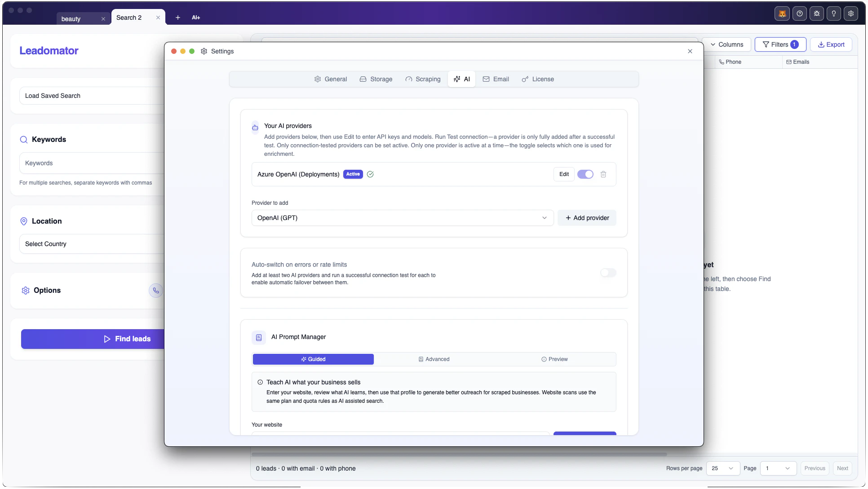Open the Columns dropdown
This screenshot has height=489, width=868.
pyautogui.click(x=726, y=44)
